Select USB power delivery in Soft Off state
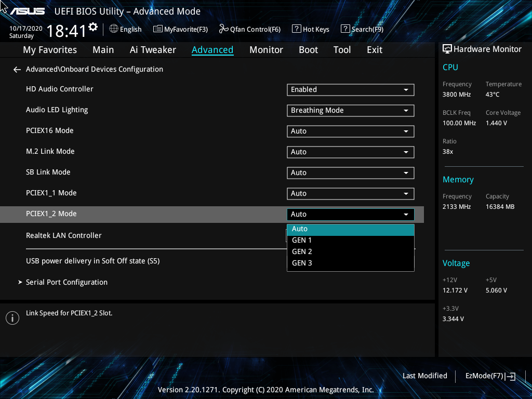The image size is (532, 399). pyautogui.click(x=93, y=261)
